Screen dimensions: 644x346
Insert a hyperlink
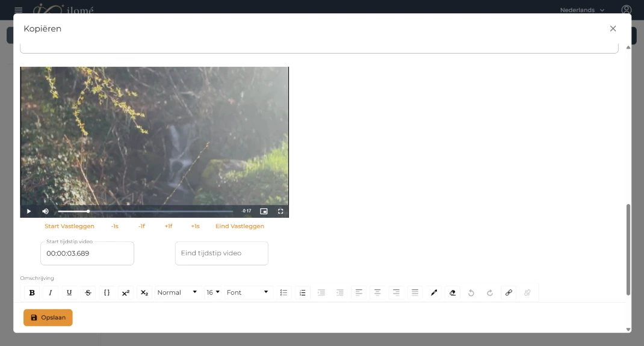pos(509,292)
